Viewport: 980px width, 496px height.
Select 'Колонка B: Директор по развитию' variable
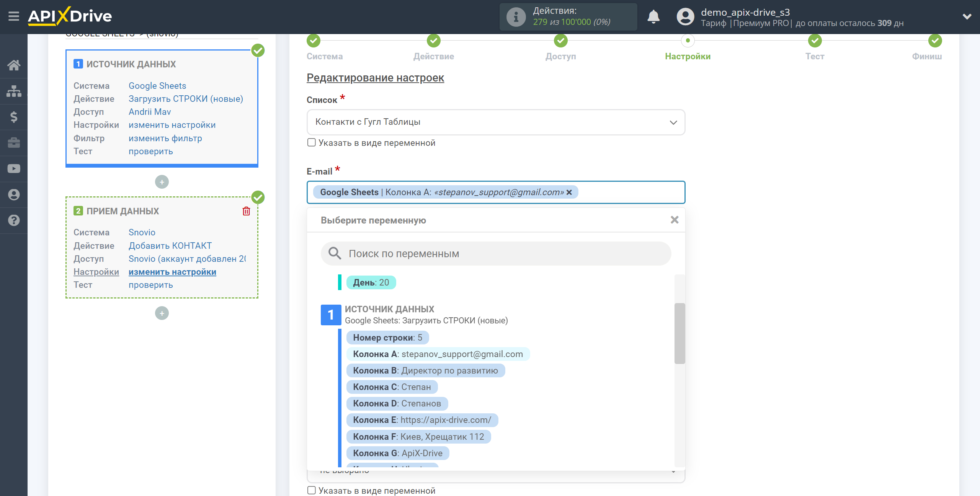425,370
